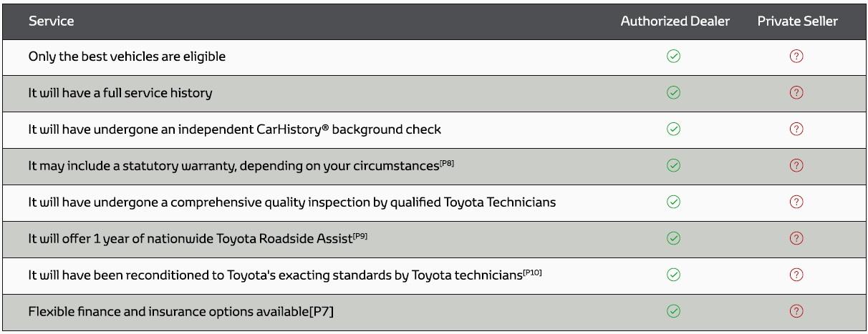Click green check for statutory warranty row
Screen dimensions: 868x334
pos(673,165)
